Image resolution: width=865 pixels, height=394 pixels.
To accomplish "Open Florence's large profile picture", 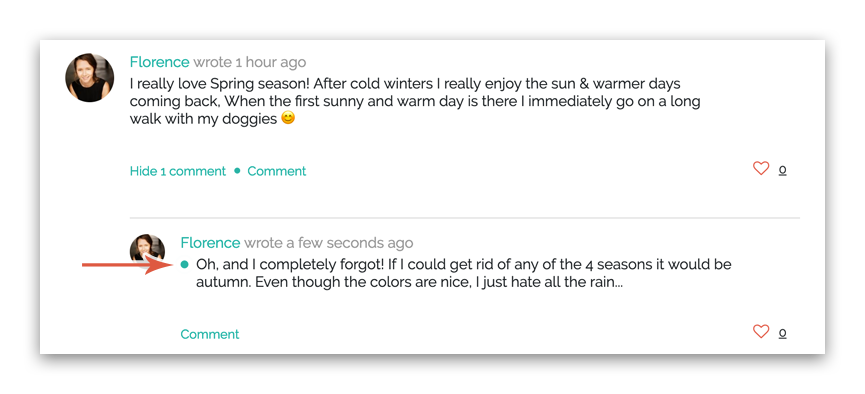I will pos(90,78).
